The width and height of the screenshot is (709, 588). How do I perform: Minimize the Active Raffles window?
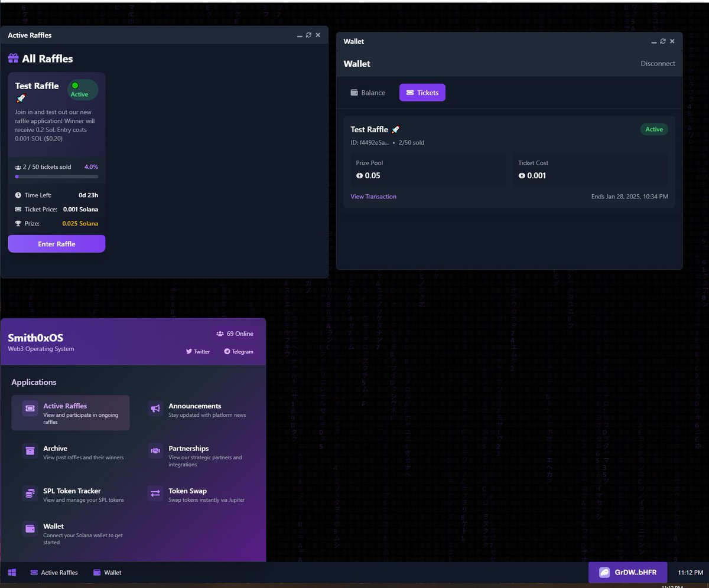(300, 36)
